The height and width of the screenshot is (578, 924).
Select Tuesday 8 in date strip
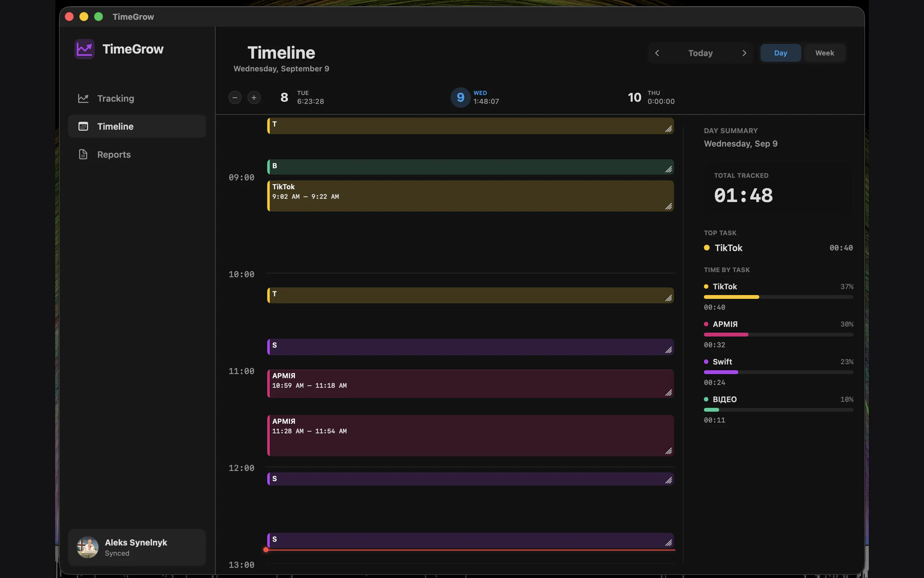tap(302, 98)
